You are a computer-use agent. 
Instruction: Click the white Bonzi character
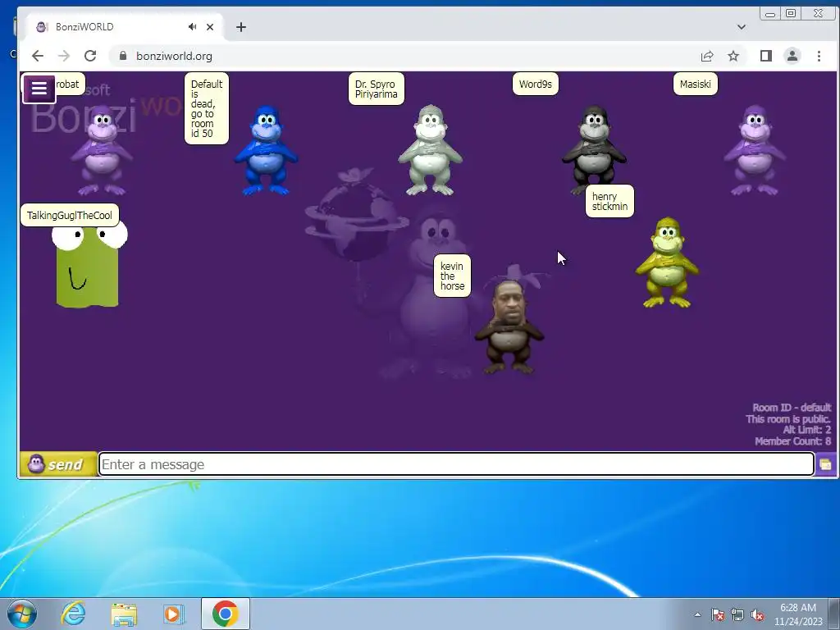pos(430,151)
